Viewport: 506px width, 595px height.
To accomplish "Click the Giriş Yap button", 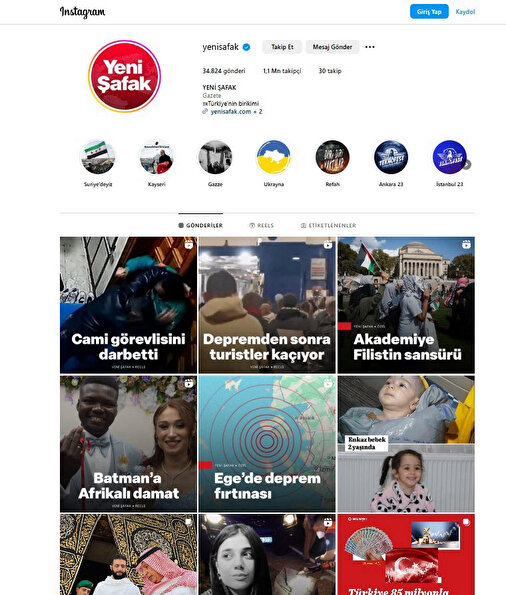I will coord(429,12).
